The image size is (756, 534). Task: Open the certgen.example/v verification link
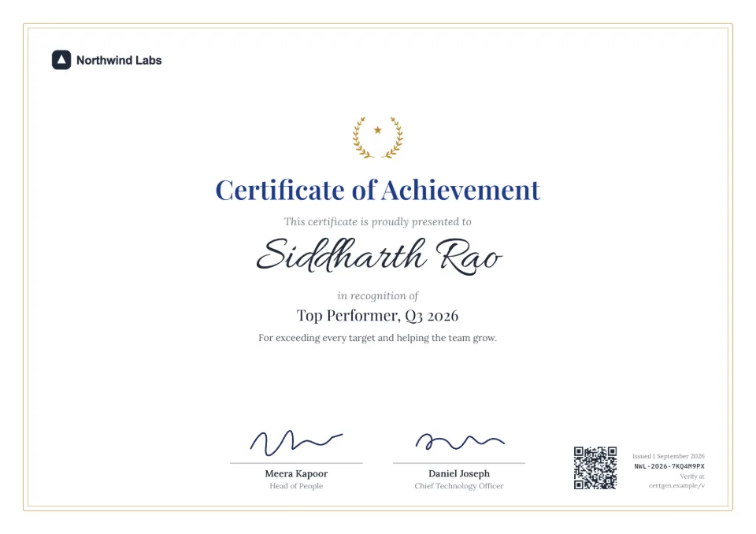pyautogui.click(x=676, y=485)
